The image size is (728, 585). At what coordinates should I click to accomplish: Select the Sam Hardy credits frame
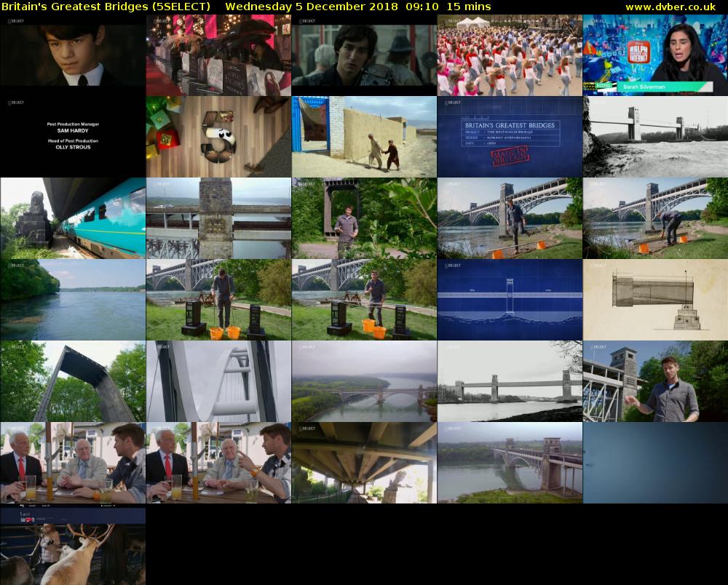point(73,137)
